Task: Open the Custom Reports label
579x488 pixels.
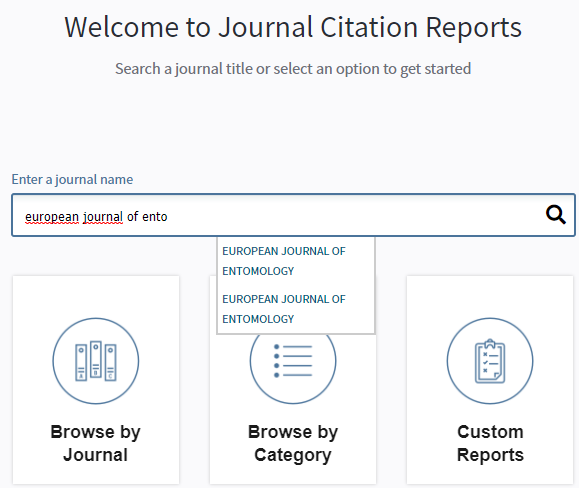Action: [490, 443]
